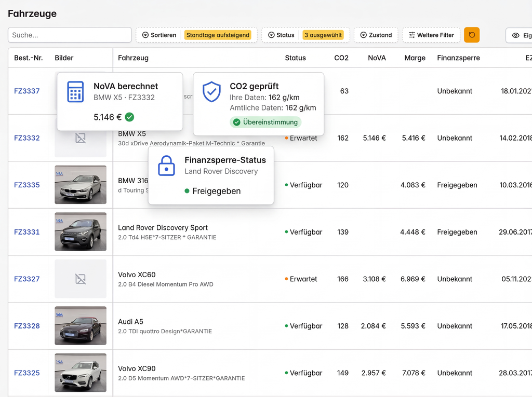Click the padlock icon in Finanzsperre-Status card
This screenshot has width=532, height=397.
click(166, 166)
